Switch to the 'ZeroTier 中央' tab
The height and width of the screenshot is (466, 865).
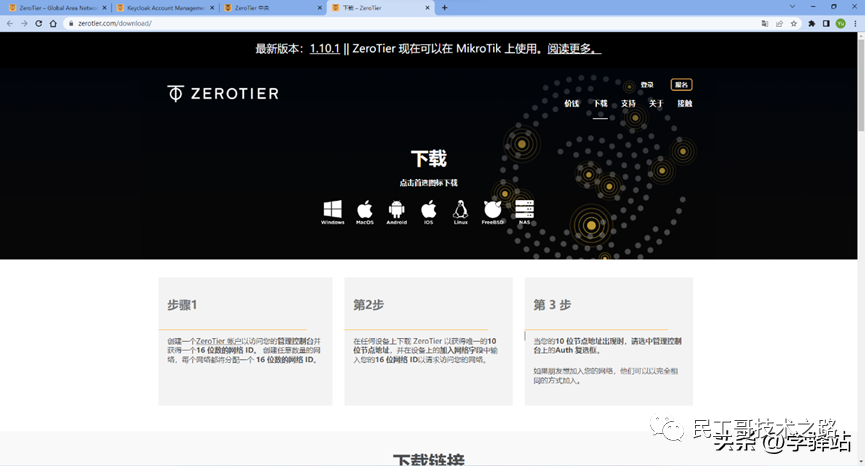(273, 8)
